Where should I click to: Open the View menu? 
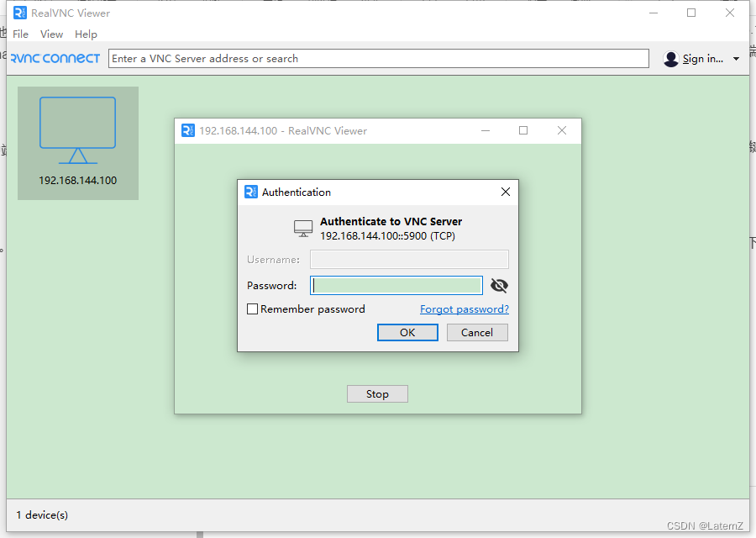click(x=51, y=34)
